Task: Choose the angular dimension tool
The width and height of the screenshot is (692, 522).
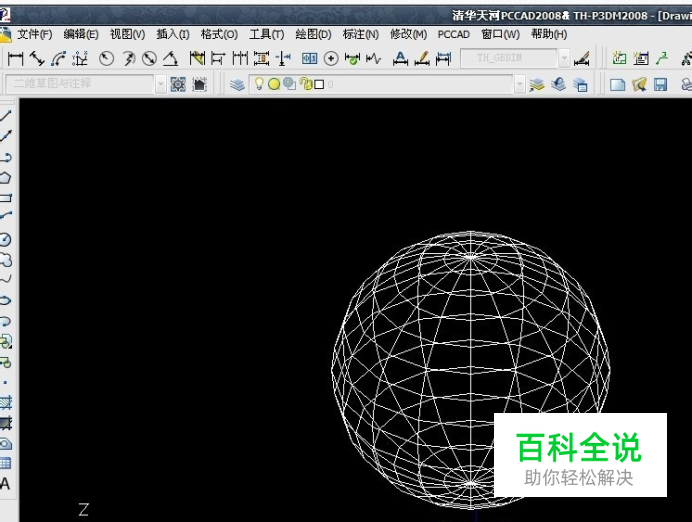Action: coord(170,59)
